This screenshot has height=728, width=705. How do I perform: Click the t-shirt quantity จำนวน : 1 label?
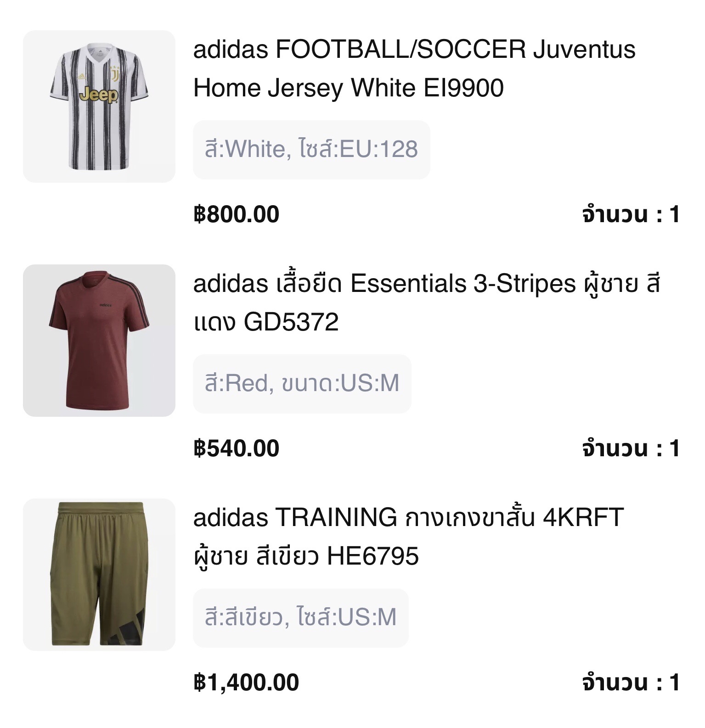pos(631,448)
